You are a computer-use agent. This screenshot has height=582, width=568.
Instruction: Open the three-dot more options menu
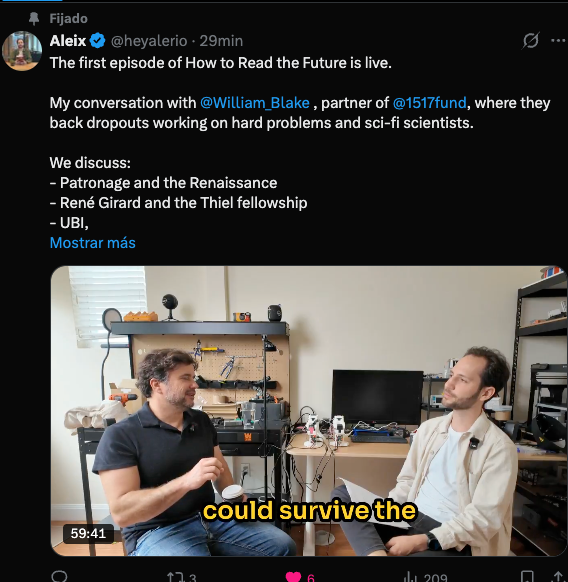click(558, 40)
